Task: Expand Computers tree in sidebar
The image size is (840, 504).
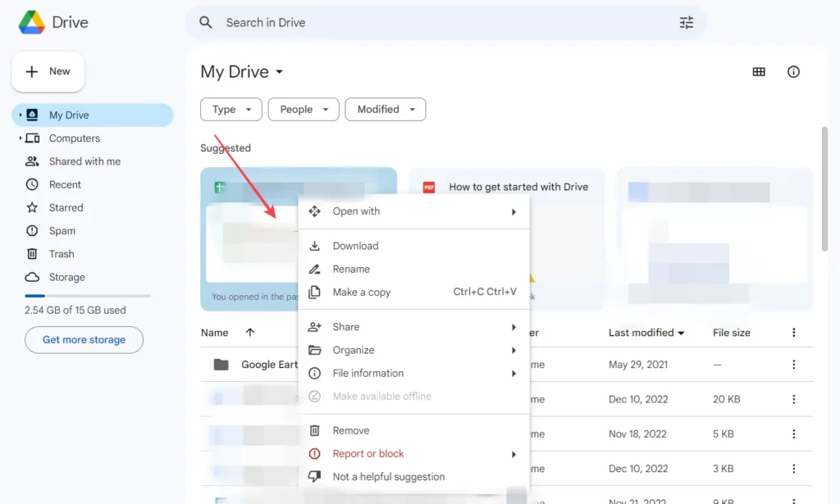Action: (x=20, y=138)
